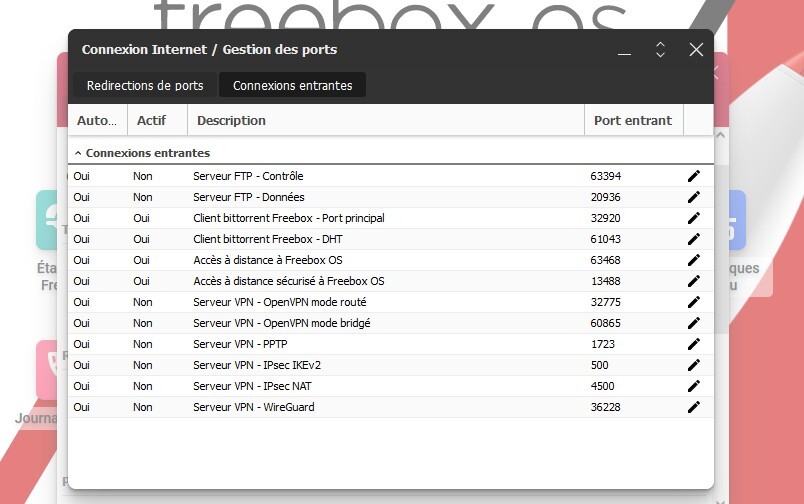Screen dimensions: 804x504
Task: Edit Serveur VPN - IPsec NAT entry
Action: click(694, 386)
